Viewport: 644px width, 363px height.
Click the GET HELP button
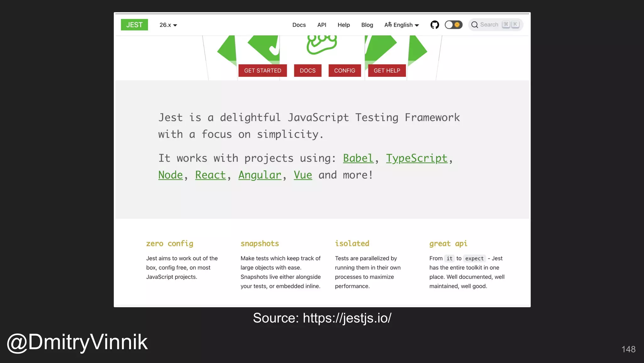coord(387,71)
